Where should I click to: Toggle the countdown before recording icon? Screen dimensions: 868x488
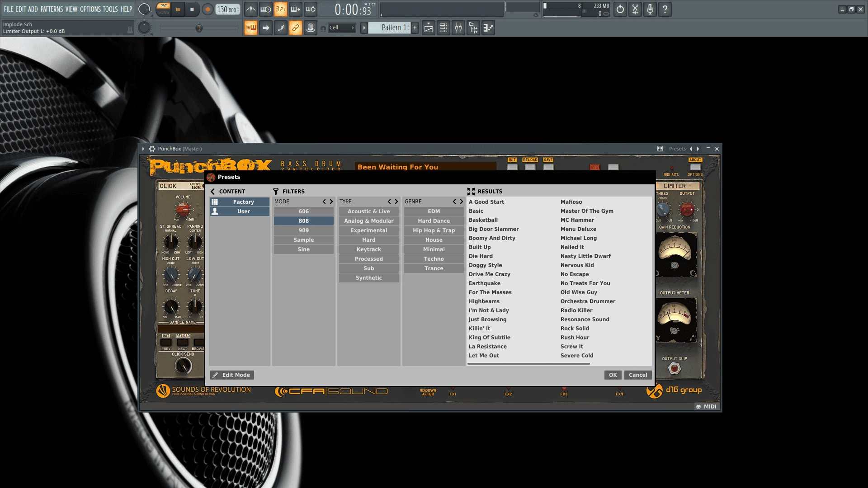281,9
